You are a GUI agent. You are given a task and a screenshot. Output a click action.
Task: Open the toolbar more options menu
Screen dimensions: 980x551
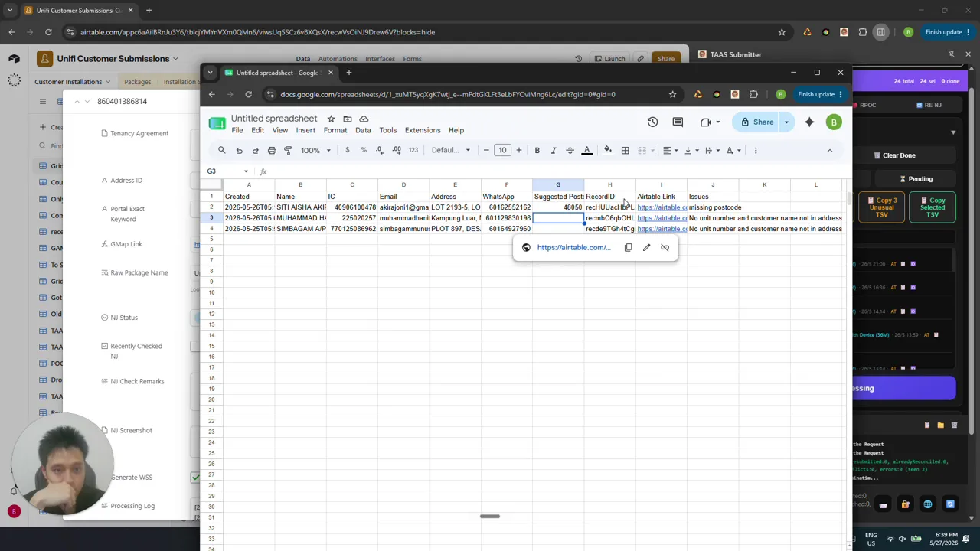pyautogui.click(x=756, y=151)
